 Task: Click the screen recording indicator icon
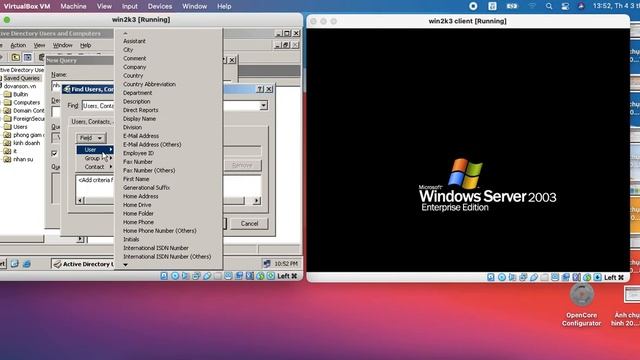[473, 6]
